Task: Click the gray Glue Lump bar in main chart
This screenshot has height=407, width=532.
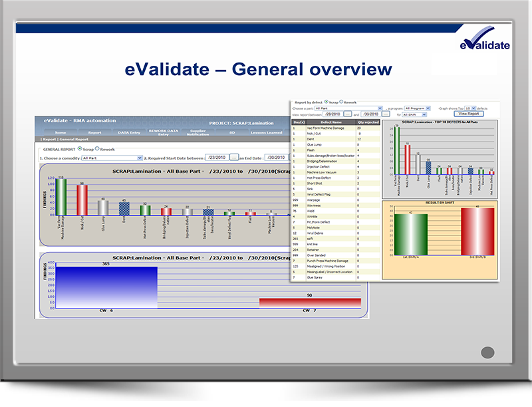Action: pos(103,207)
